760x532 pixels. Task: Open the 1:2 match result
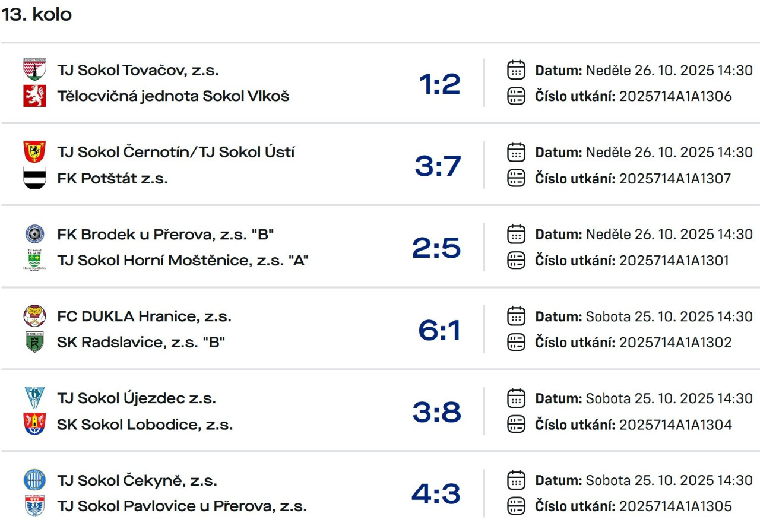(x=439, y=84)
